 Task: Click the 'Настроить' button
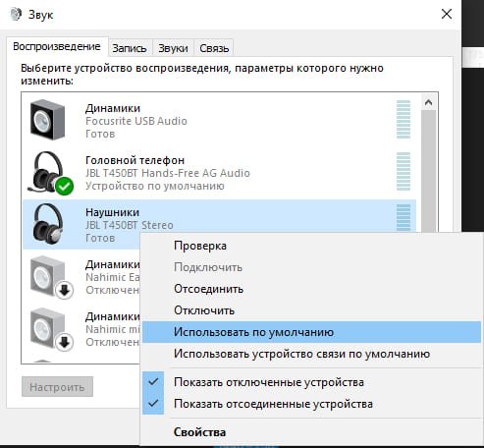pyautogui.click(x=57, y=387)
